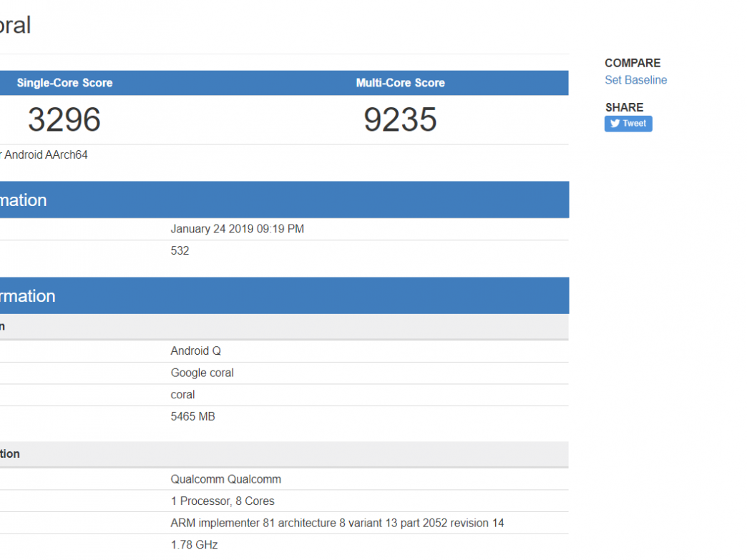The width and height of the screenshot is (747, 560).
Task: Click the Qualcomm Qualcomm processor name
Action: coord(225,479)
